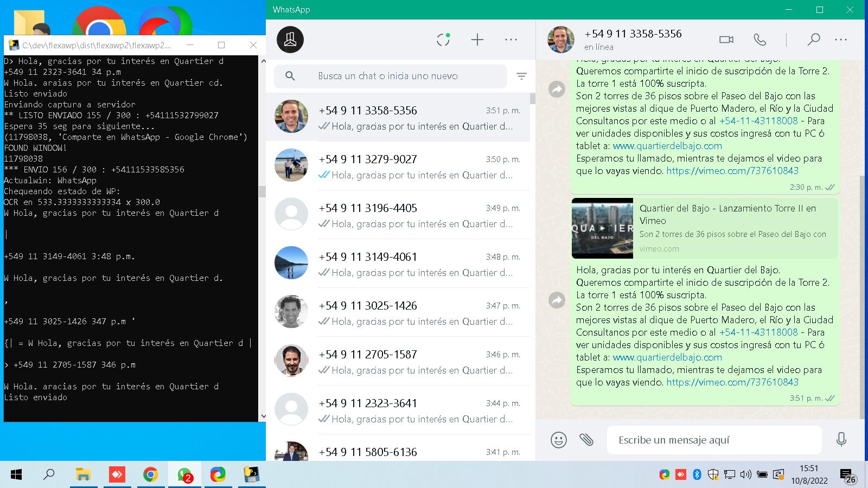Open chat +54 9 11 3025-1426
The width and height of the screenshot is (868, 488).
click(398, 312)
